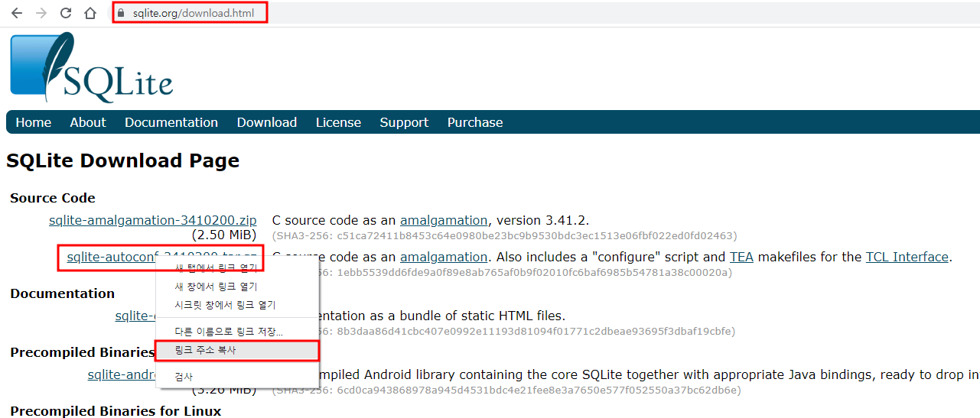Click the SQLite feather logo
980x418 pixels.
coord(91,67)
